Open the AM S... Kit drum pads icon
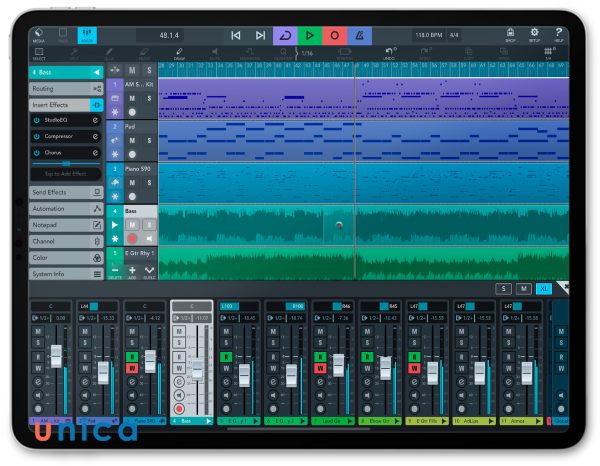The height and width of the screenshot is (466, 600). 115,99
